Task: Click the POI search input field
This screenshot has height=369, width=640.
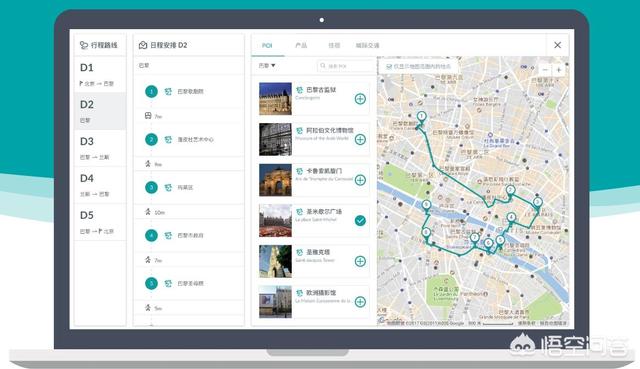Action: click(x=346, y=66)
